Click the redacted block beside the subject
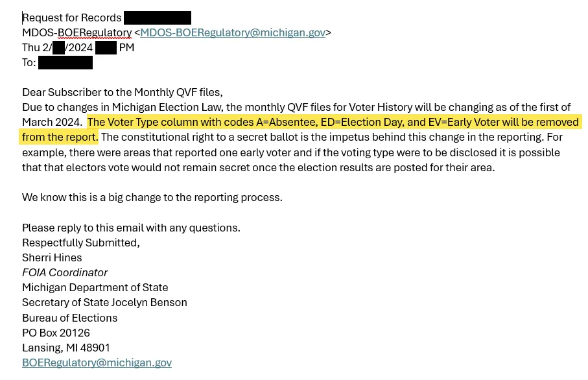The image size is (588, 380). pyautogui.click(x=157, y=18)
